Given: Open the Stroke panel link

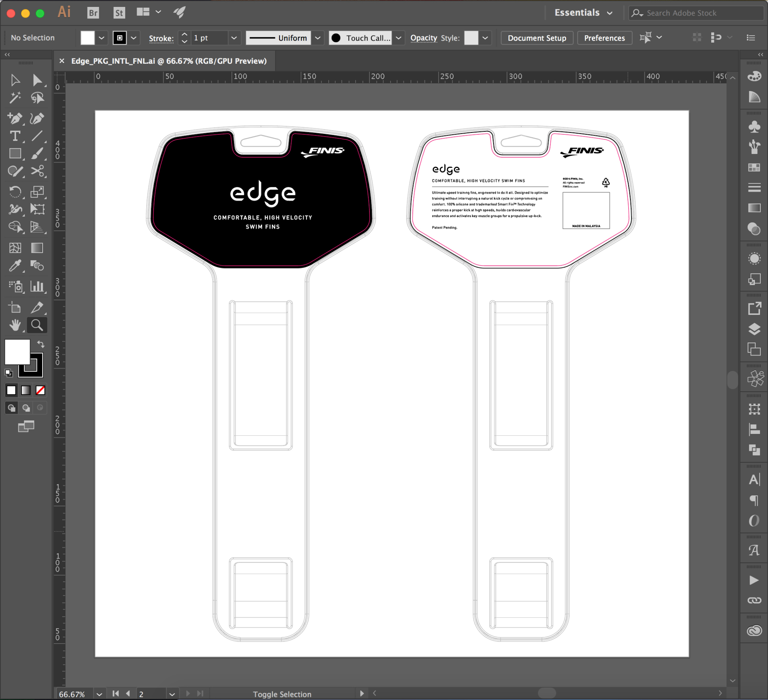Looking at the screenshot, I should 161,38.
